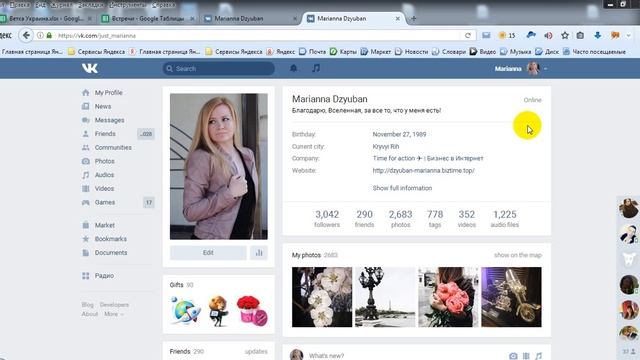Open the golden motorcycle photo thumbnail

(x=511, y=297)
